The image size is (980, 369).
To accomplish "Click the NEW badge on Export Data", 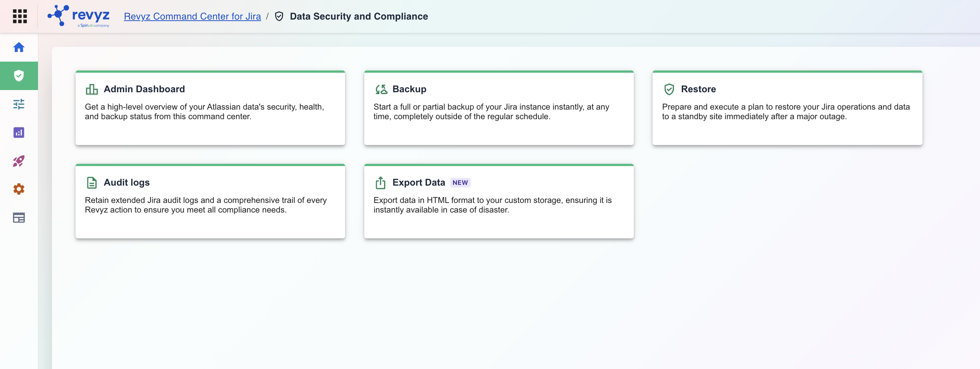I will pos(461,183).
